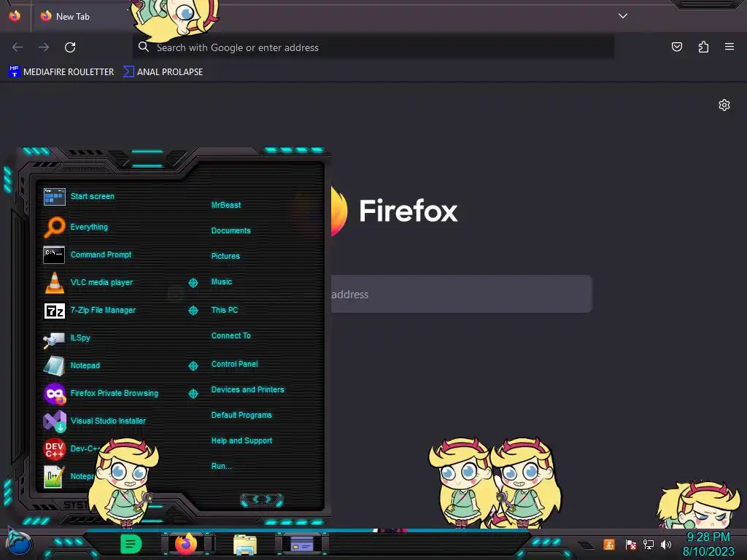Open Music from start menu

coord(222,281)
